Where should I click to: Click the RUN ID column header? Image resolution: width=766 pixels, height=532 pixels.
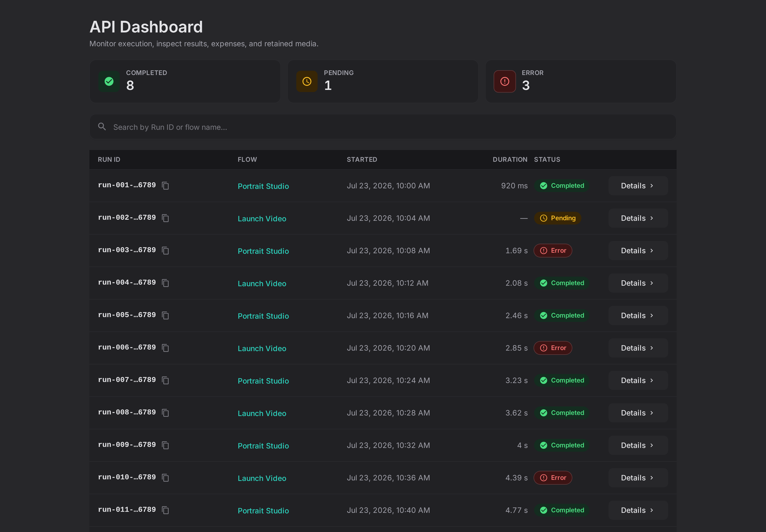pyautogui.click(x=109, y=159)
